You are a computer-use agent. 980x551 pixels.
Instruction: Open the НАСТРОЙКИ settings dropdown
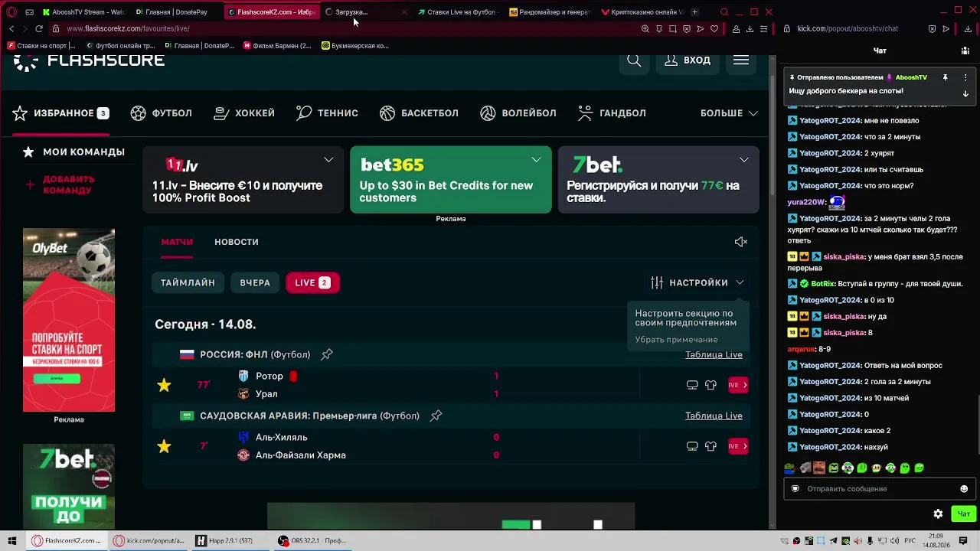coord(697,282)
